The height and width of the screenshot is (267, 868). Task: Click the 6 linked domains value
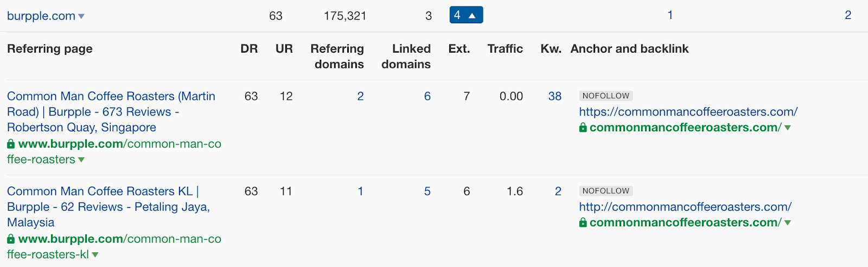point(427,96)
